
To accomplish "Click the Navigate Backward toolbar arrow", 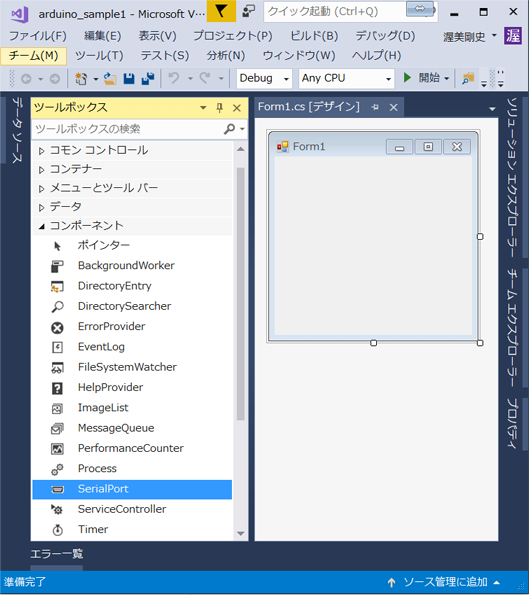I will (x=26, y=79).
